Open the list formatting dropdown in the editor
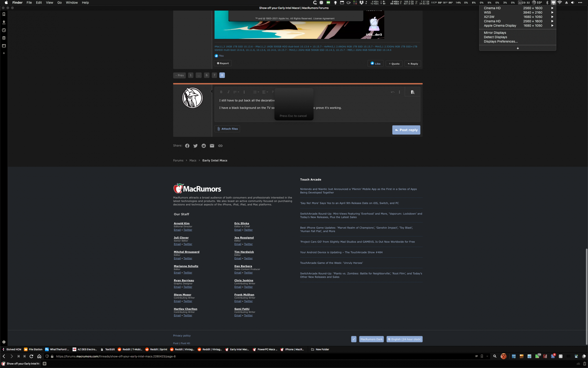588x368 pixels. point(256,92)
